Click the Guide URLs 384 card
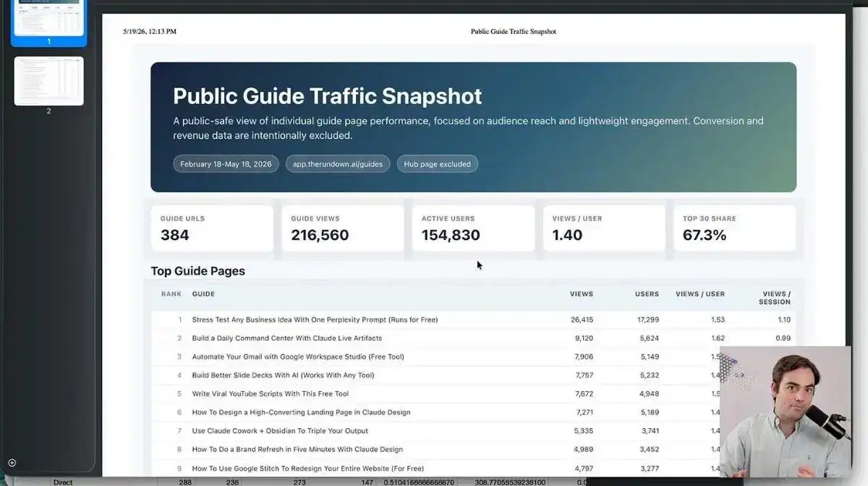This screenshot has width=868, height=486. [212, 229]
